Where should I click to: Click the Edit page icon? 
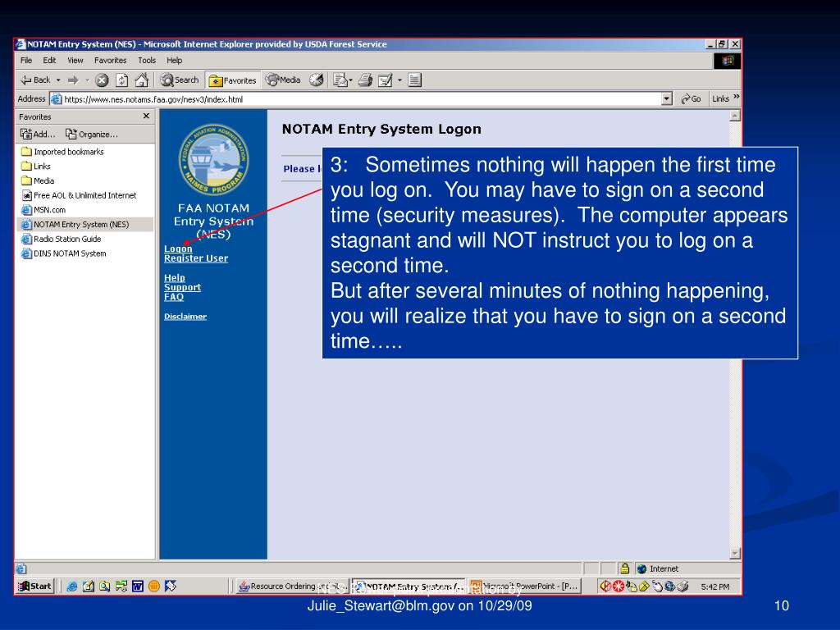386,80
